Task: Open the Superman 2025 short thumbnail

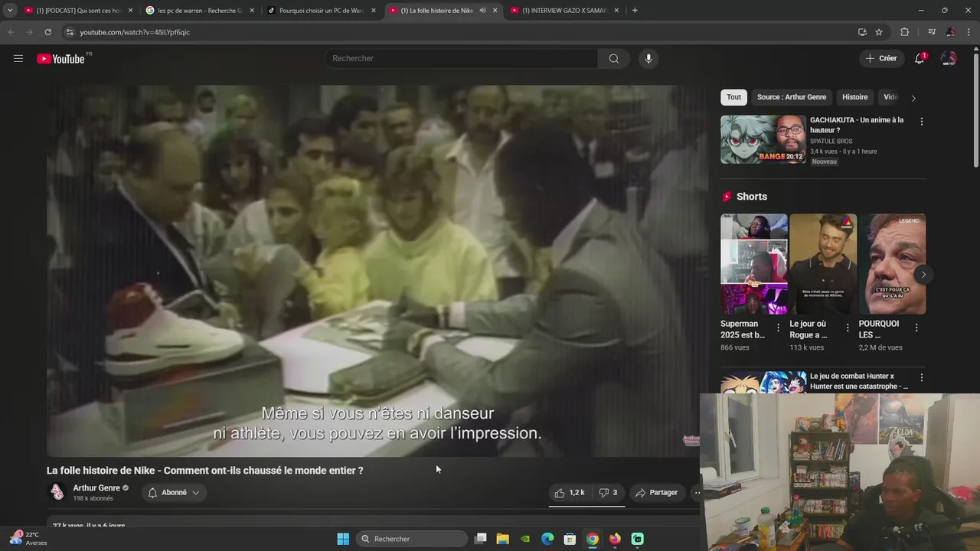Action: tap(754, 264)
